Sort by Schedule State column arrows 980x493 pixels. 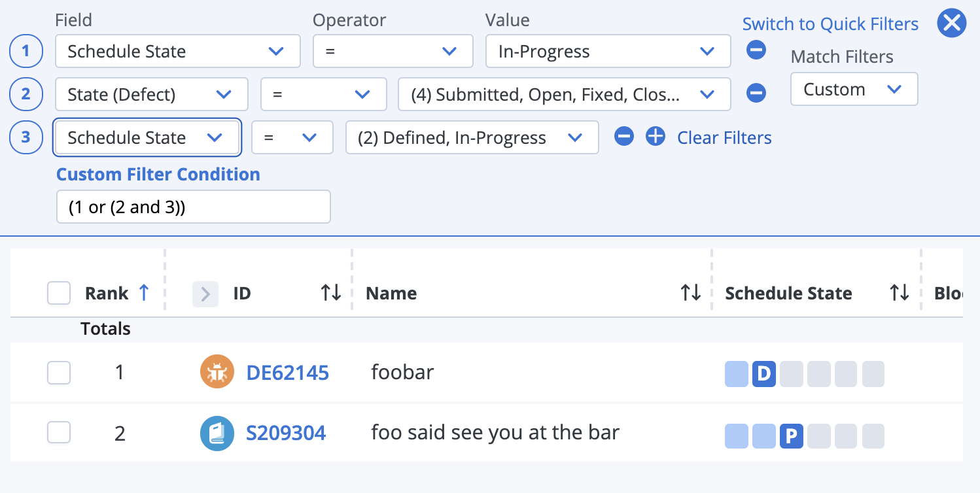point(900,293)
